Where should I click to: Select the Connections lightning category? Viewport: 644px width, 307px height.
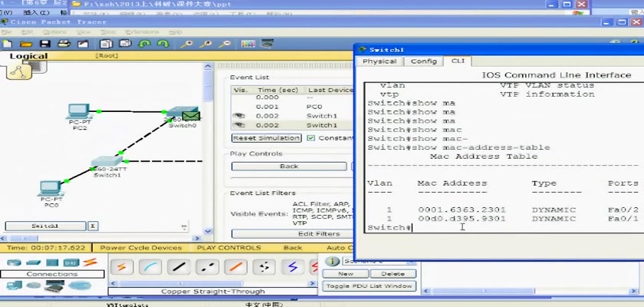point(90,262)
